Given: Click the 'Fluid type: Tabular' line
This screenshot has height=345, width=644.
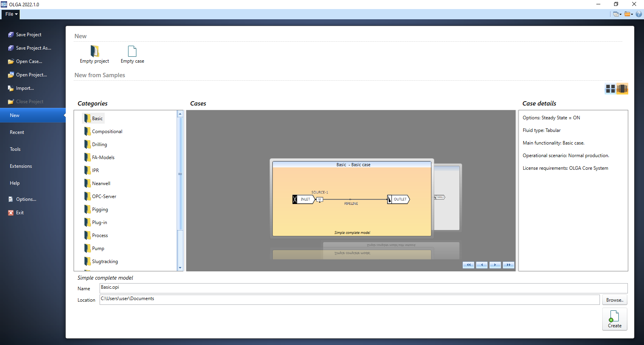Looking at the screenshot, I should [542, 130].
